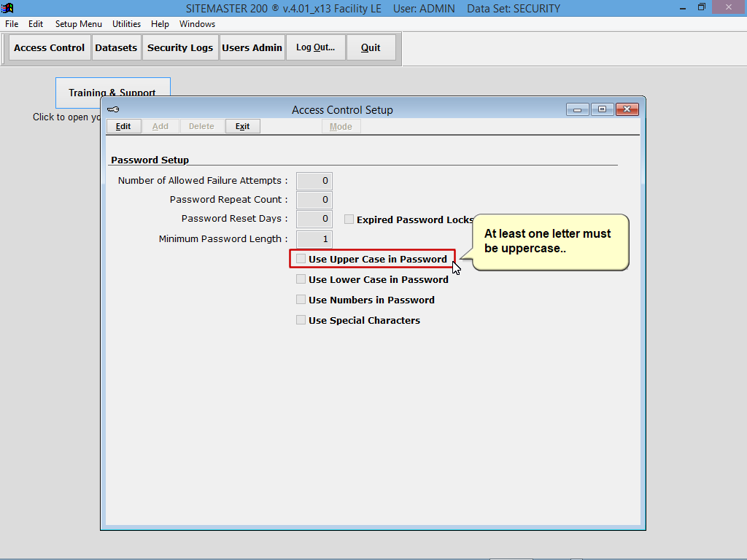Click the Training & Support button
The height and width of the screenshot is (560, 747).
(x=112, y=93)
